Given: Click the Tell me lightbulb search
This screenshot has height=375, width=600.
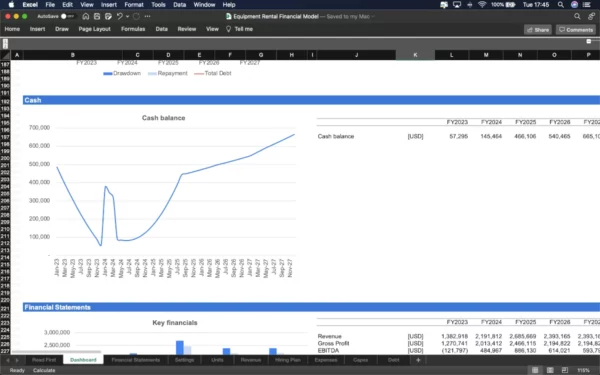Looking at the screenshot, I should coord(240,29).
